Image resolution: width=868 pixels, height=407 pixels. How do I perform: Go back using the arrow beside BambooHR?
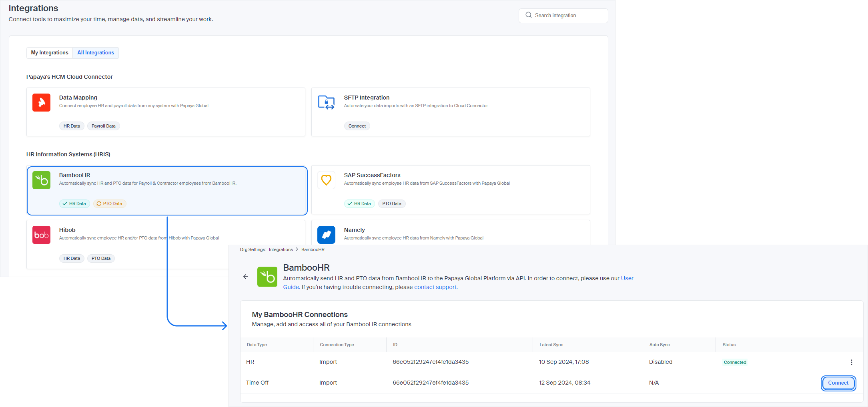(x=246, y=277)
